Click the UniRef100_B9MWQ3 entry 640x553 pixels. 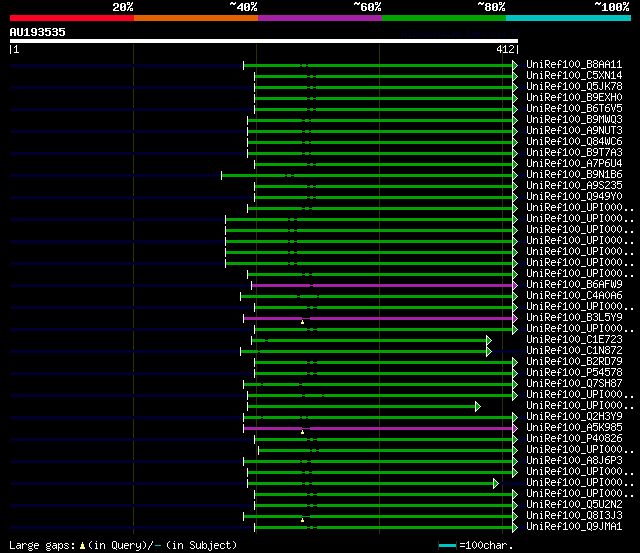coord(574,120)
